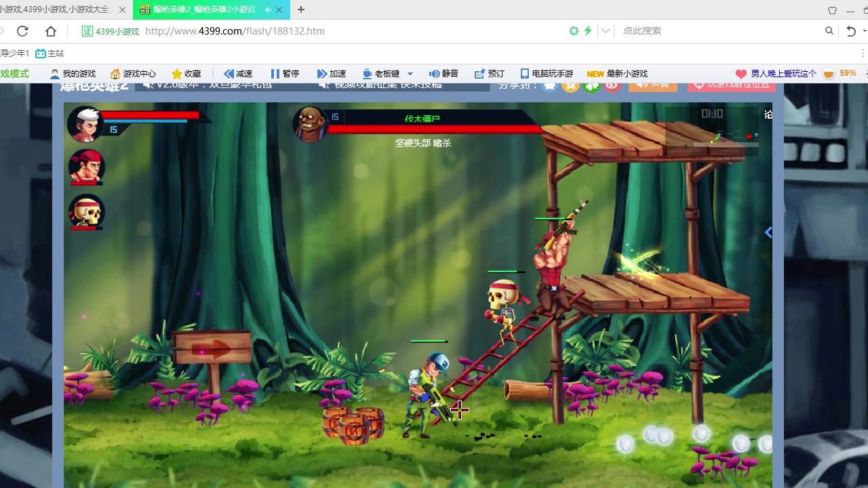The height and width of the screenshot is (488, 868).
Task: Open a new browser tab
Action: (x=301, y=9)
